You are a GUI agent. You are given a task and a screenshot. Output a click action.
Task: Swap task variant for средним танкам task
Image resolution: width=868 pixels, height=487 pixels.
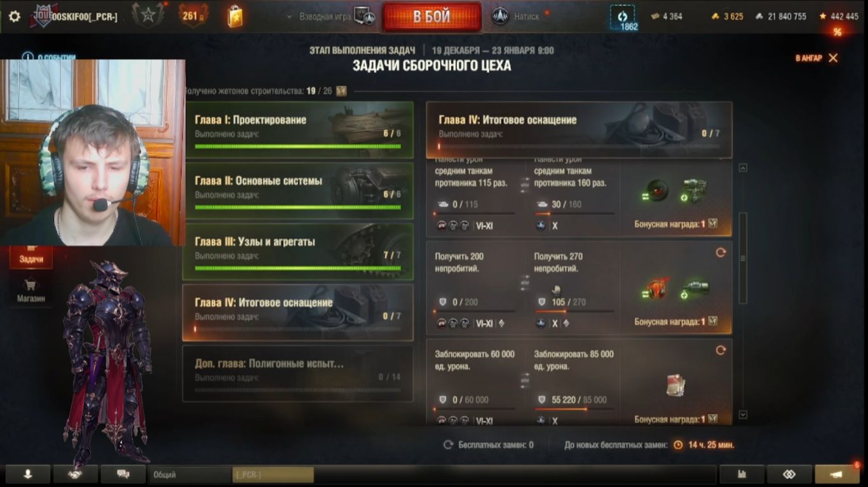(525, 184)
